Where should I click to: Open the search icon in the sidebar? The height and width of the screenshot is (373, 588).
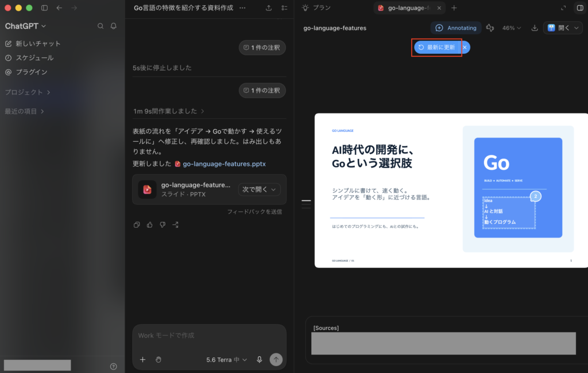(x=100, y=26)
